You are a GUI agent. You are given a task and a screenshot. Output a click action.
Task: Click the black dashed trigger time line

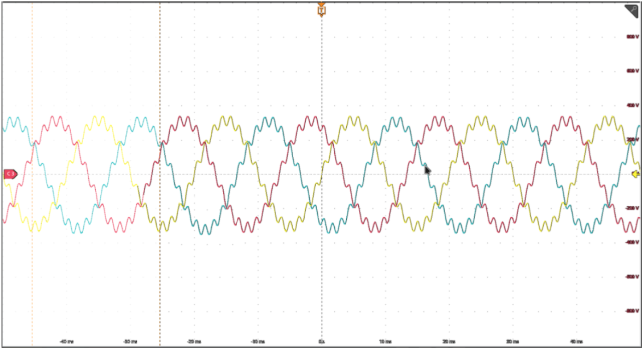322,277
